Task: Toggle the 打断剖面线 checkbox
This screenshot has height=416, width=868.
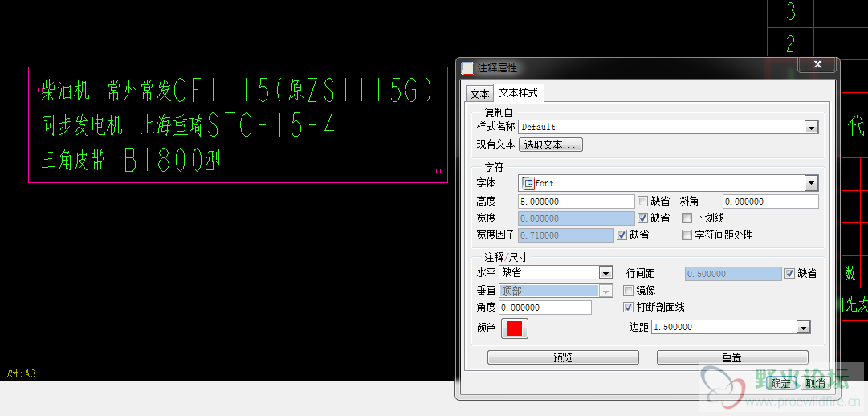Action: 628,307
